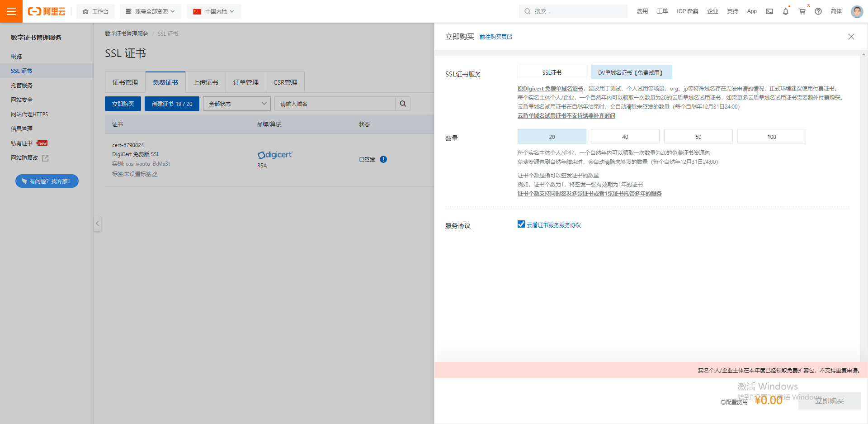Close the purchase panel
Screen dimensions: 868x424
point(851,37)
